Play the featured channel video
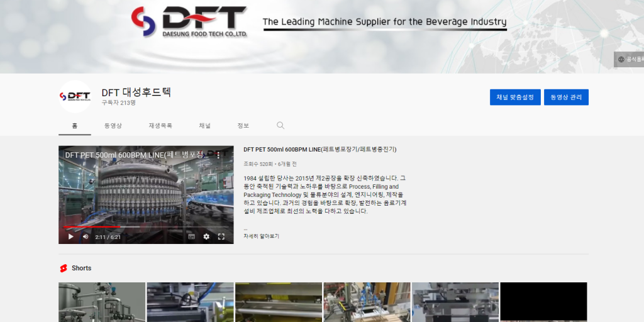 tap(70, 236)
